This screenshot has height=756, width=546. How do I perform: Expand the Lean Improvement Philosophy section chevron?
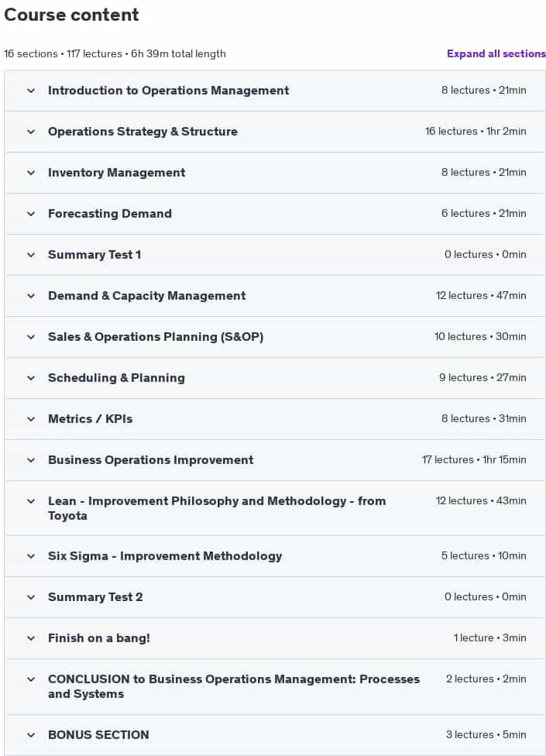pyautogui.click(x=31, y=501)
